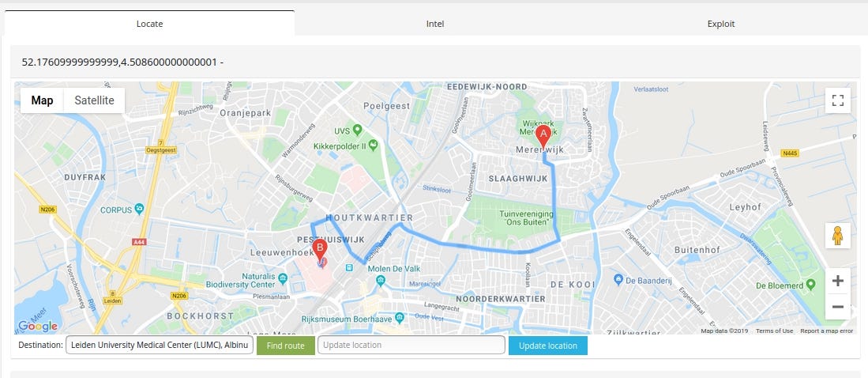Toggle fullscreen map view
868x378 pixels.
click(837, 100)
